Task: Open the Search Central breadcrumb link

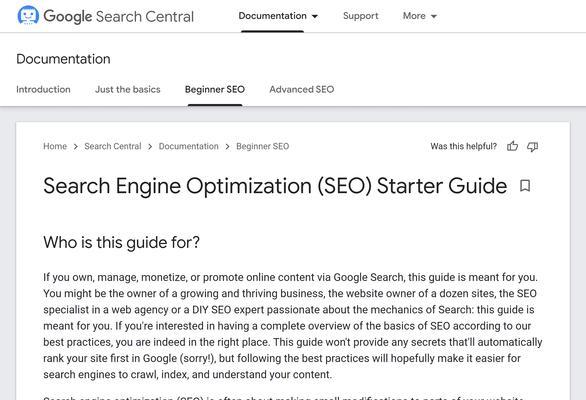Action: [x=113, y=146]
